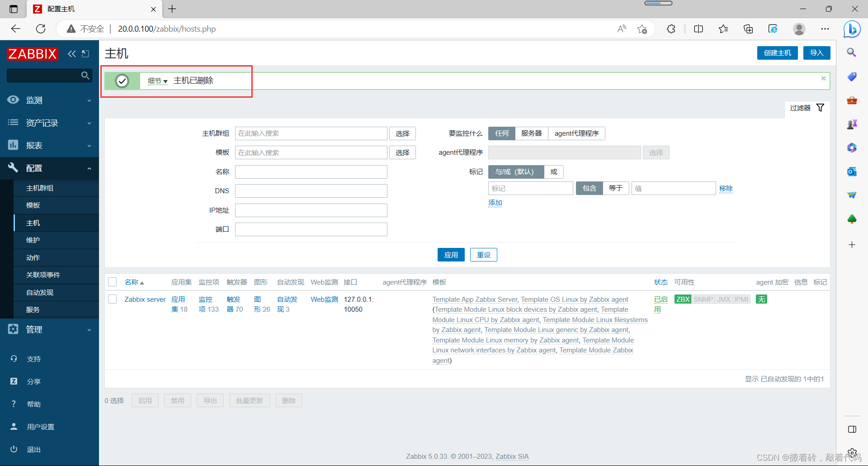Select agent代理程序 monitored-by option

pos(576,133)
